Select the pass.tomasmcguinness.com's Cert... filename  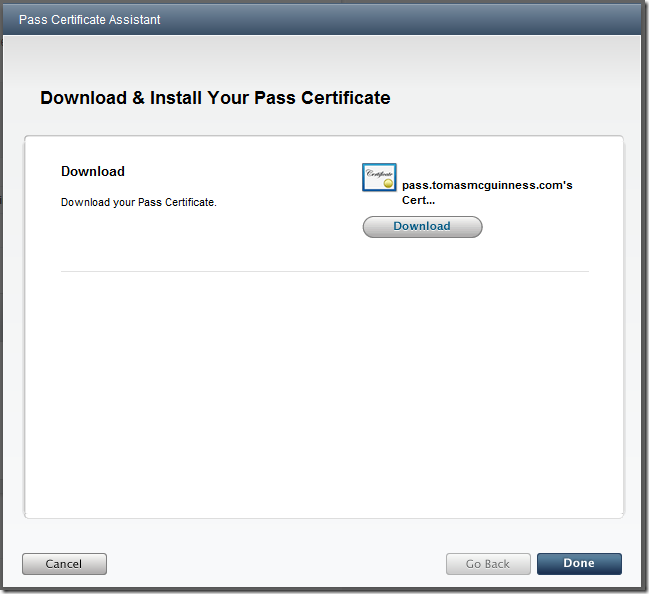click(487, 192)
